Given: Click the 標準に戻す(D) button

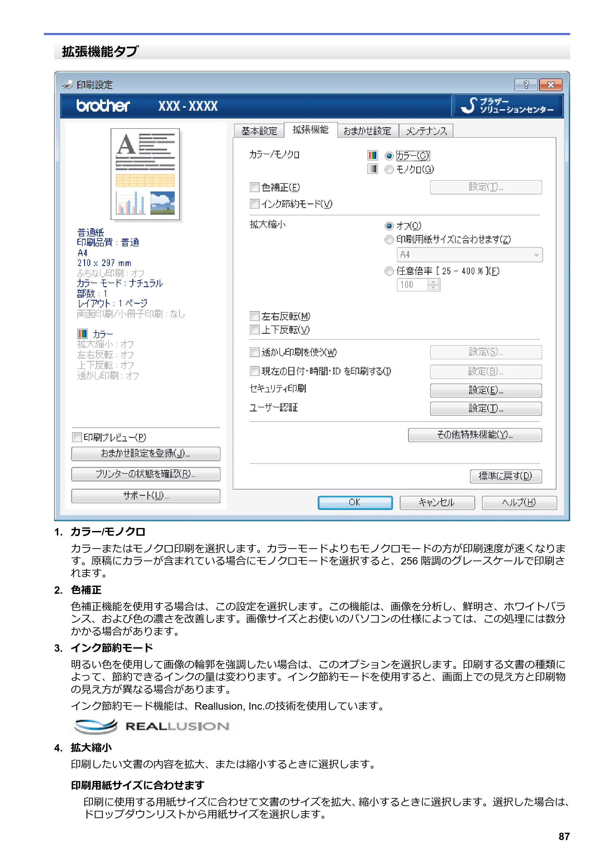Looking at the screenshot, I should [506, 476].
